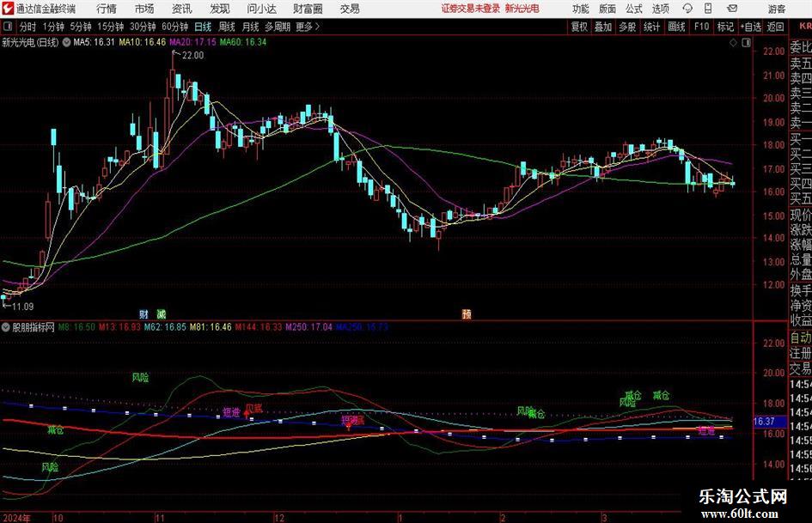
Task: Click the 证券交易未登录 login link
Action: point(471,9)
